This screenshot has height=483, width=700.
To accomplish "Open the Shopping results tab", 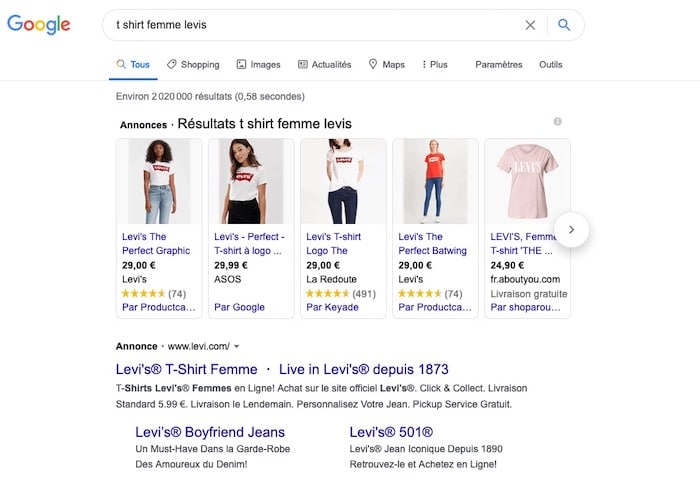I will click(193, 65).
